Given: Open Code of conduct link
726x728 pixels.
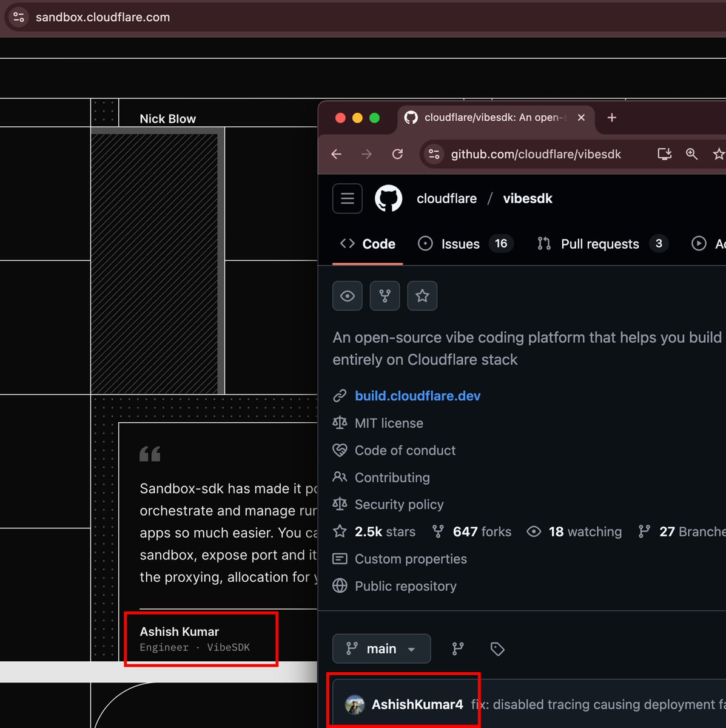Looking at the screenshot, I should click(x=405, y=450).
